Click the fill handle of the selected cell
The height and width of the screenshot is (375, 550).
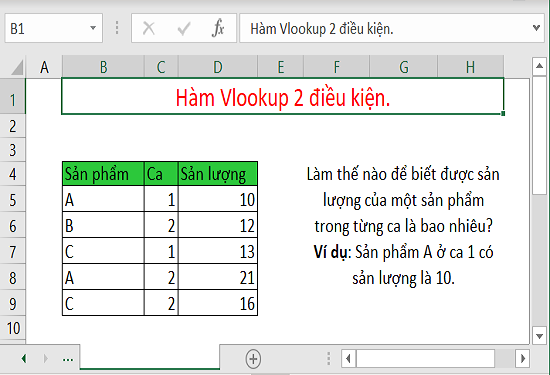[x=503, y=114]
